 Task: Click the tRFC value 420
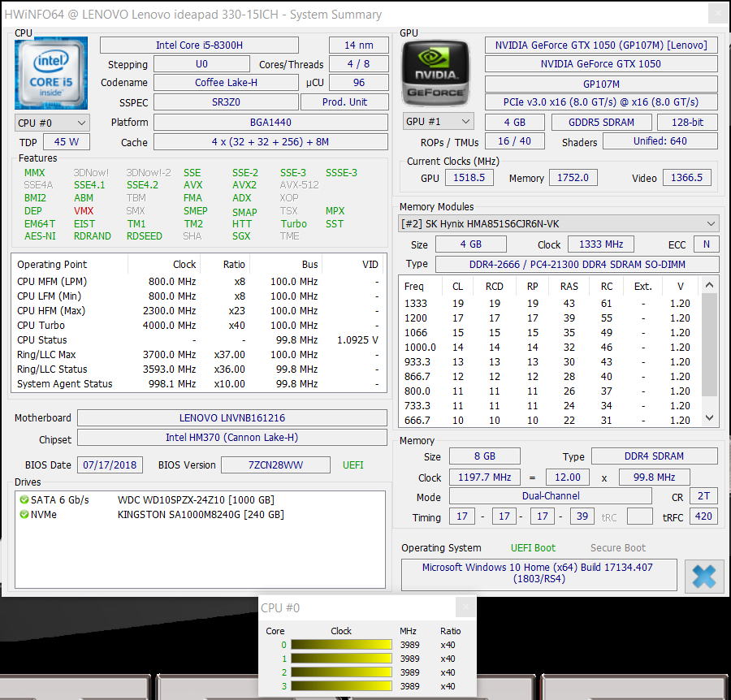[703, 516]
